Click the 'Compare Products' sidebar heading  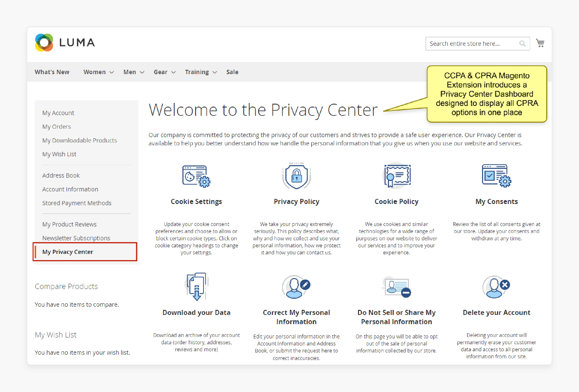tap(66, 286)
